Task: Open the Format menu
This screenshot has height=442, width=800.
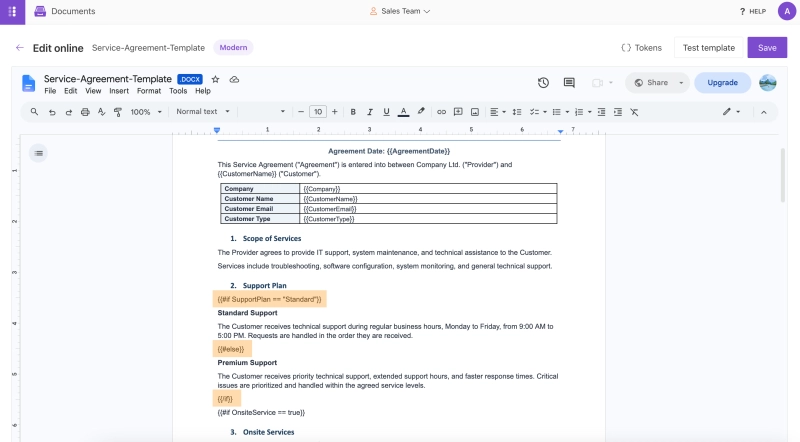Action: (x=149, y=91)
